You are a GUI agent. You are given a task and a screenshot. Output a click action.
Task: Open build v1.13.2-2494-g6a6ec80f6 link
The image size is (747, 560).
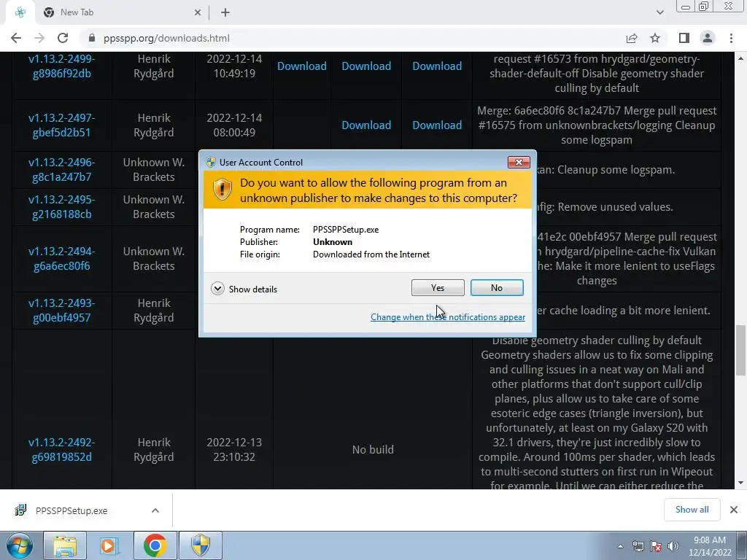[61, 259]
